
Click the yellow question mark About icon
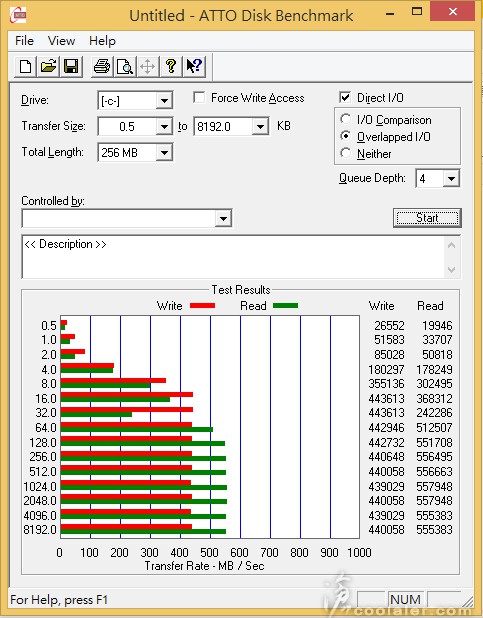click(171, 66)
